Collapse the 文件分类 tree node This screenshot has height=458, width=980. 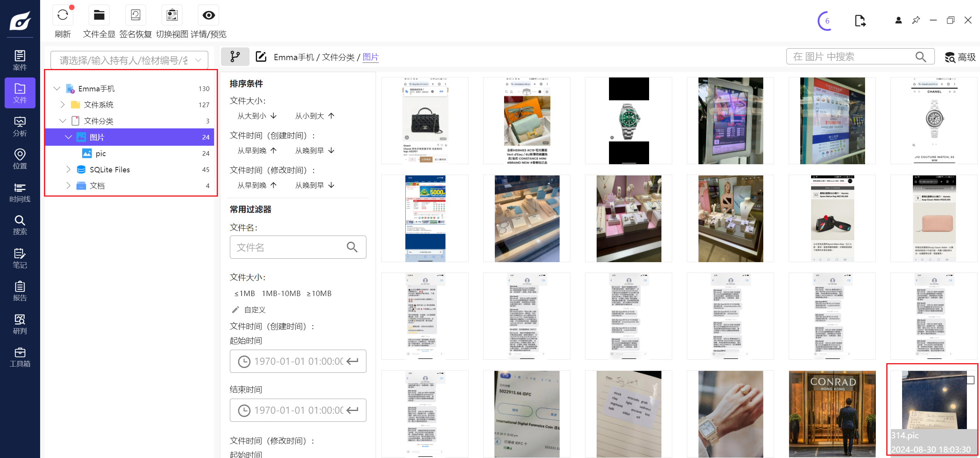[x=62, y=121]
